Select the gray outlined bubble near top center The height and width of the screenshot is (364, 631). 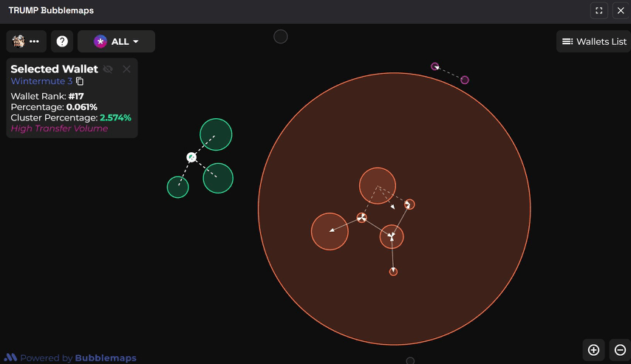coord(281,37)
